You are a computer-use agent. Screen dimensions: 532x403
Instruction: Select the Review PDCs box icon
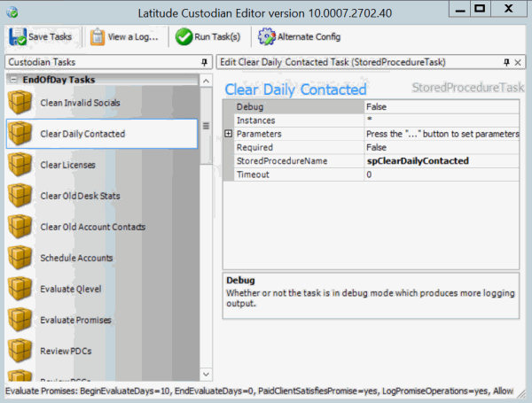tap(20, 351)
